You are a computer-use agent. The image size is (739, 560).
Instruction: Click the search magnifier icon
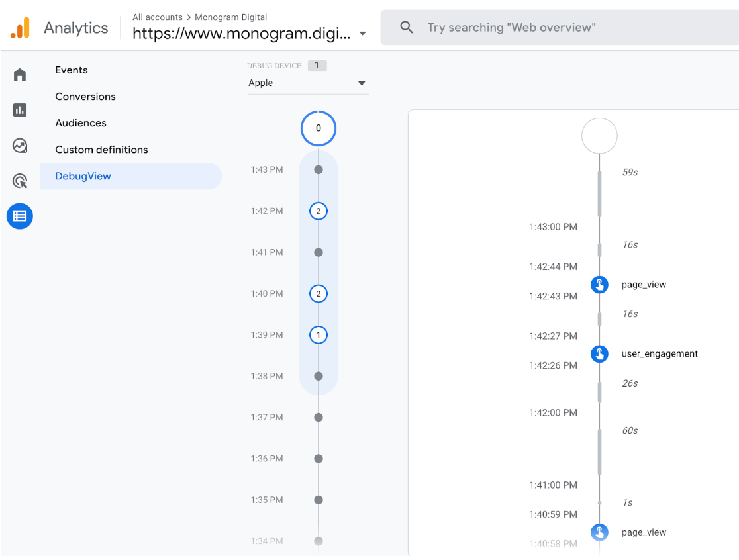[407, 28]
